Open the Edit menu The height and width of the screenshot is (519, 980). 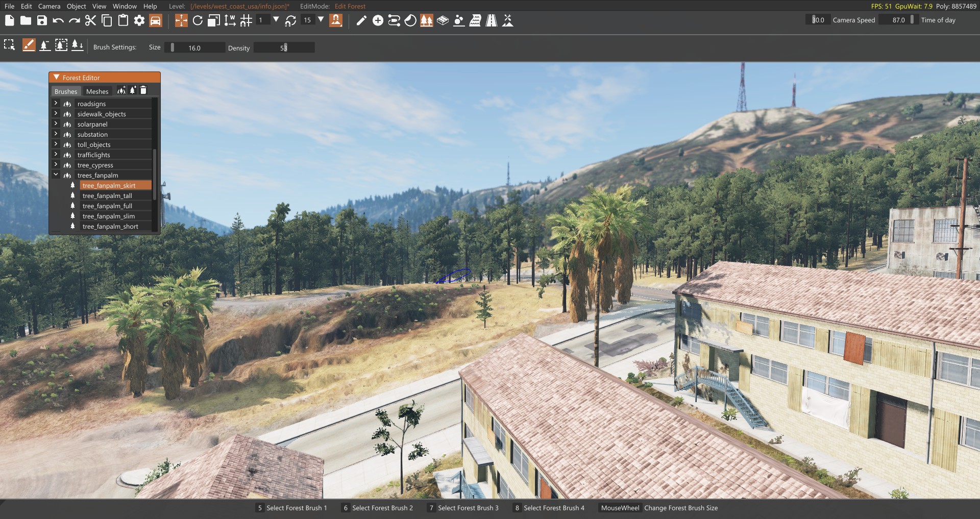[27, 6]
